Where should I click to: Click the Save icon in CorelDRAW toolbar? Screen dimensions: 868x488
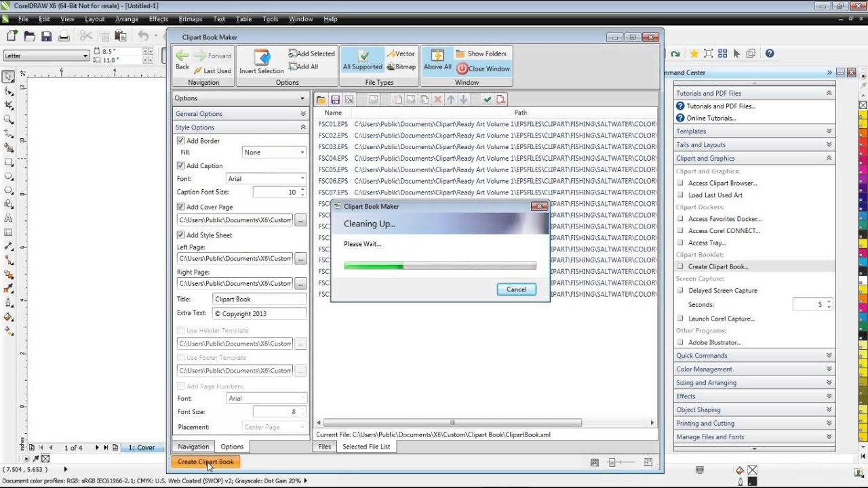click(46, 36)
